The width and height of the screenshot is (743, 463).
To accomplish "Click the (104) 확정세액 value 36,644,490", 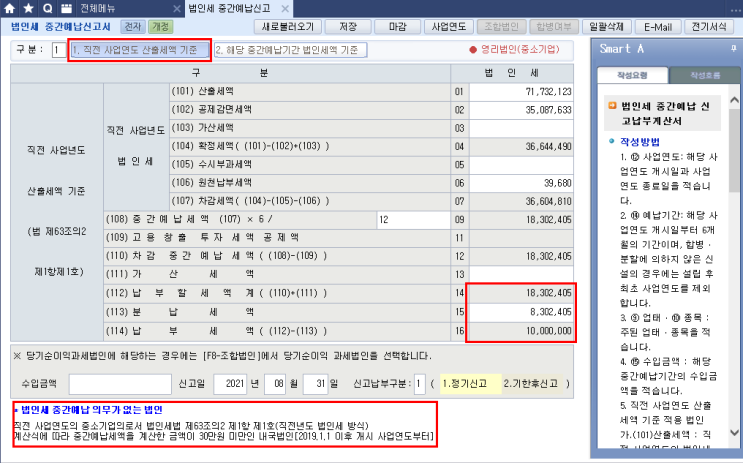I will (521, 146).
